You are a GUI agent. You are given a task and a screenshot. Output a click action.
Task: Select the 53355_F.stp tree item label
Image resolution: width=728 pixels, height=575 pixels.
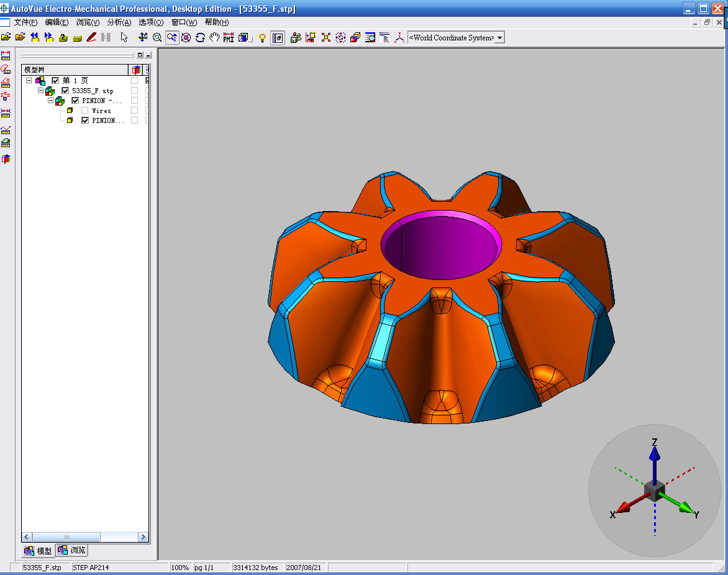tap(93, 91)
